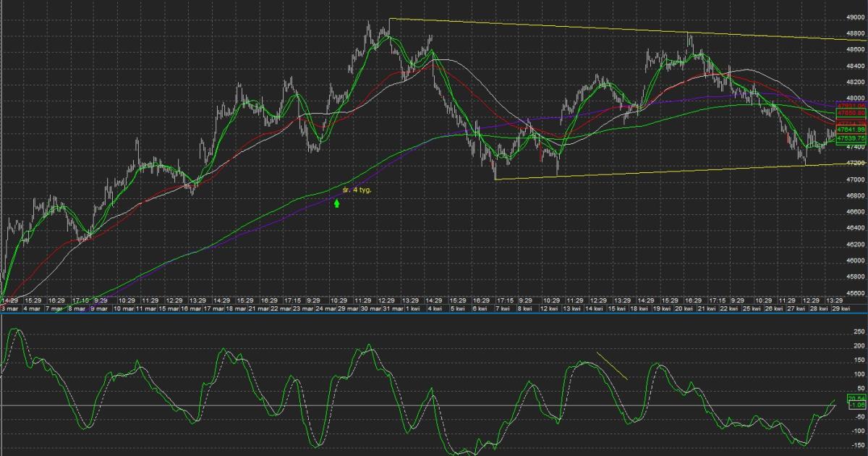Select the short yellow divergence line in oscillator
Image resolution: width=868 pixels, height=456 pixels.
pyautogui.click(x=612, y=366)
